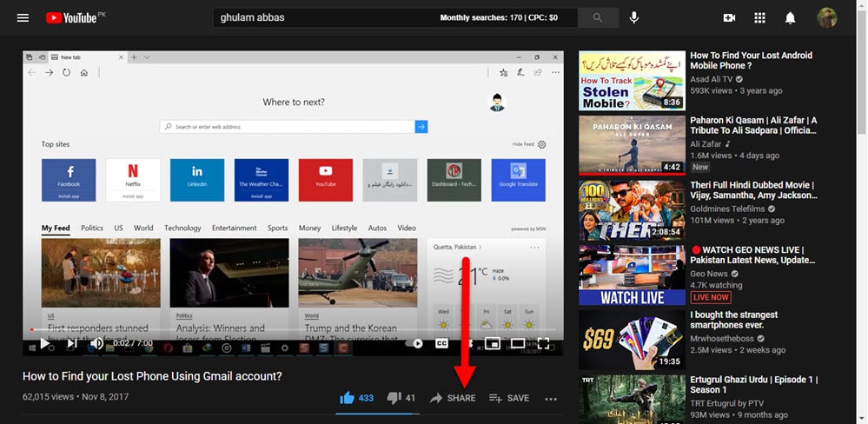Enable theater mode in the player
Image resolution: width=868 pixels, height=424 pixels.
click(518, 344)
